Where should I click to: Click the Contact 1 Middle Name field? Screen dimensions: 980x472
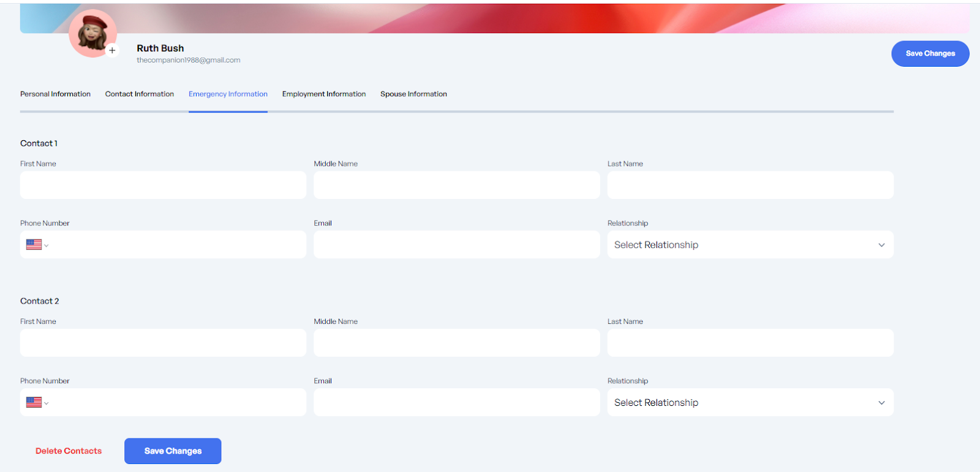point(456,185)
